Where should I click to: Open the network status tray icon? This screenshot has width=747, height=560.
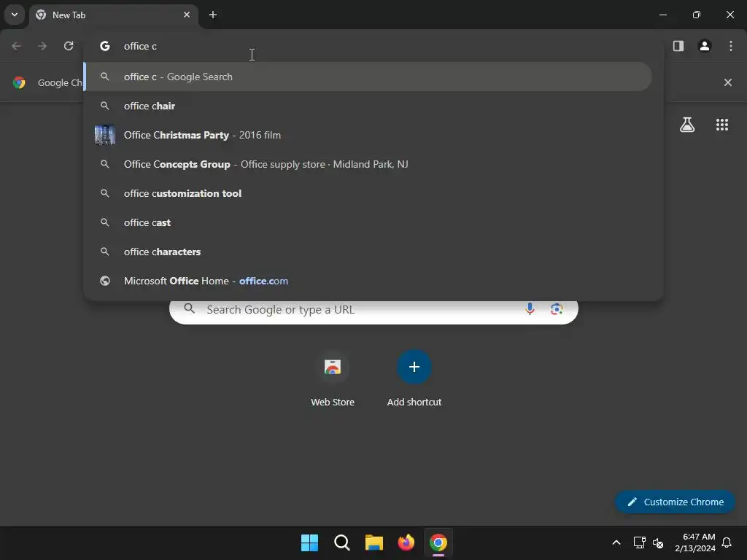click(x=639, y=542)
